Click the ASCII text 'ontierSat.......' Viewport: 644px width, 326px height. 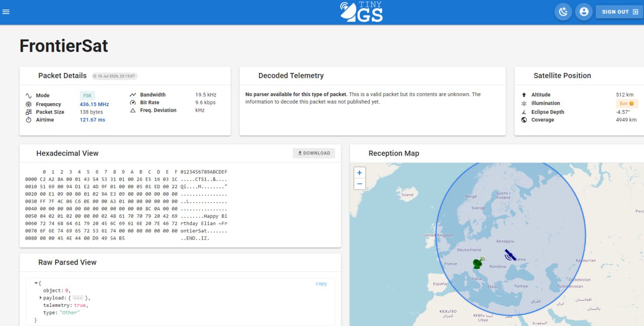click(x=204, y=230)
